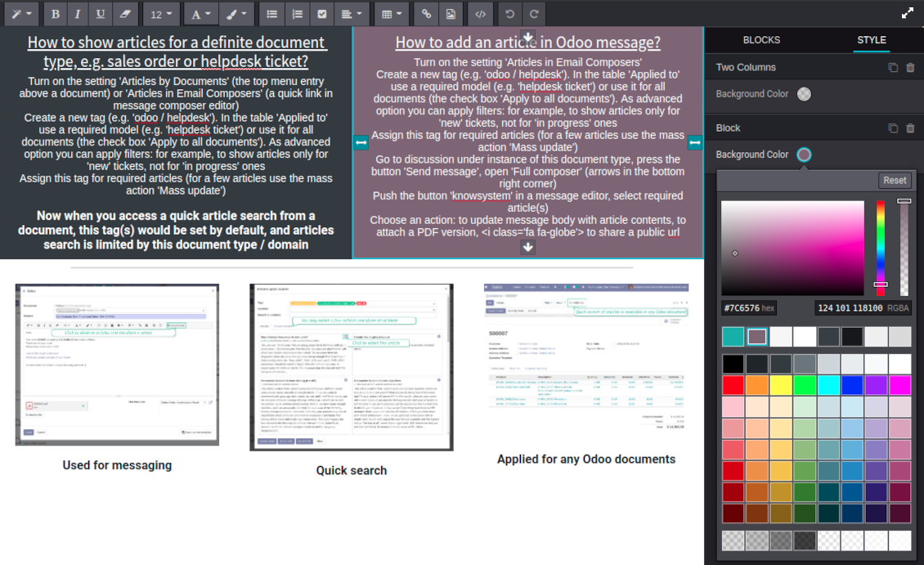Open heading about articles for definite document type

176,52
